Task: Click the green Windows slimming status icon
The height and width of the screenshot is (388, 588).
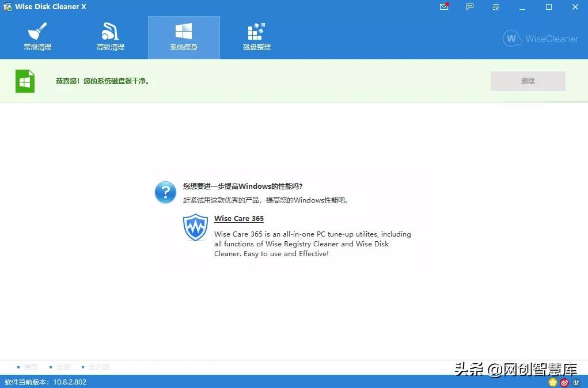Action: click(x=25, y=81)
